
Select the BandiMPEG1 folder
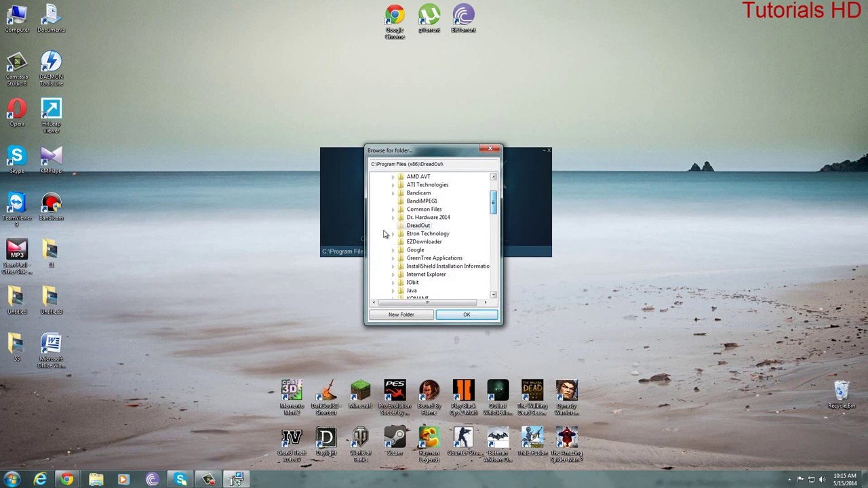tap(422, 201)
